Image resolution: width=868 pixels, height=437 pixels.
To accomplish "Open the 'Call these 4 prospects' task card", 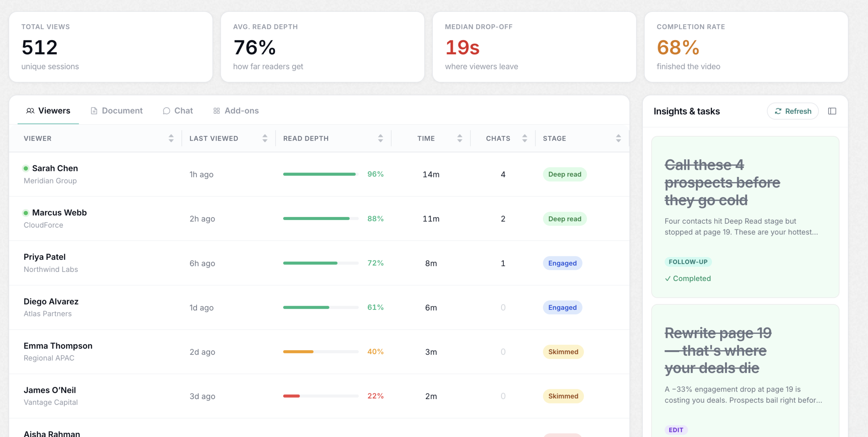I will click(745, 217).
